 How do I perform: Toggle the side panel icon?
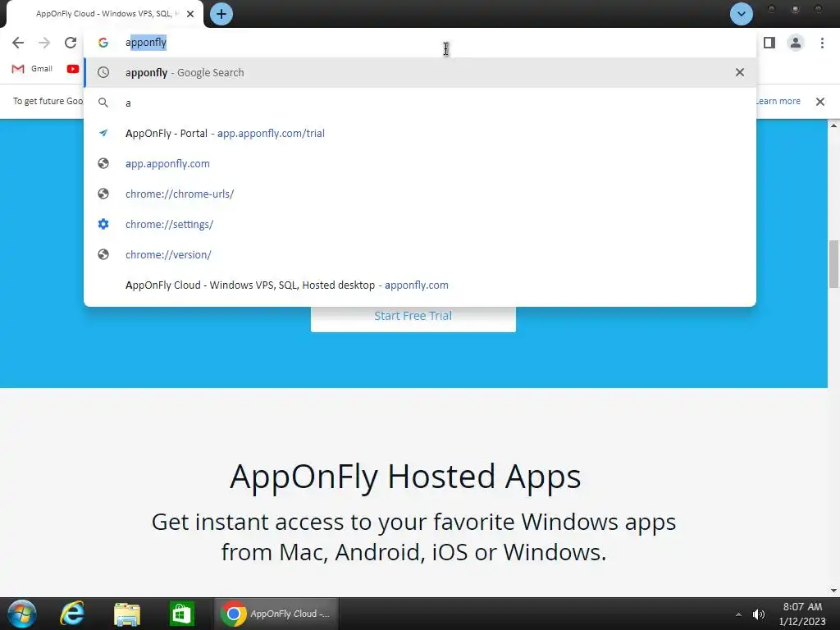[x=769, y=43]
